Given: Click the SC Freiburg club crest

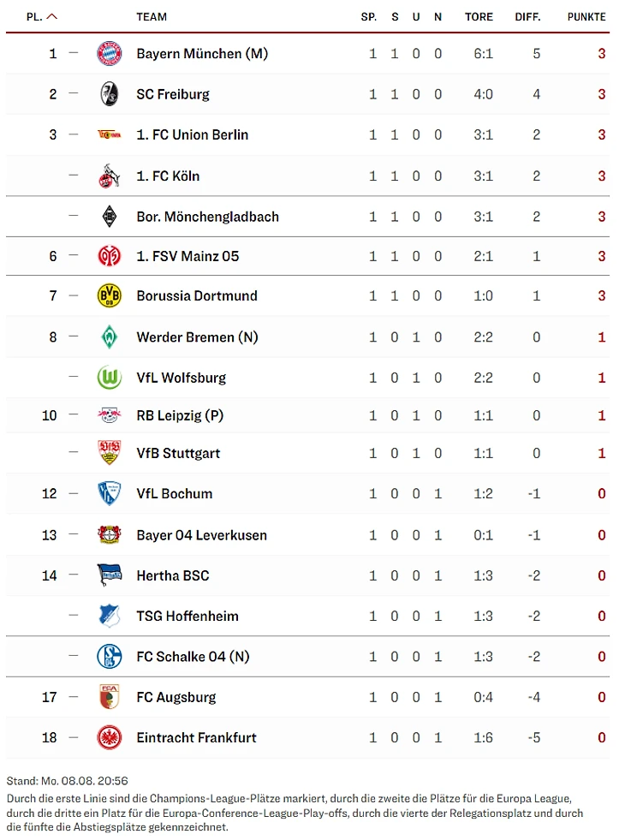Looking at the screenshot, I should point(109,94).
